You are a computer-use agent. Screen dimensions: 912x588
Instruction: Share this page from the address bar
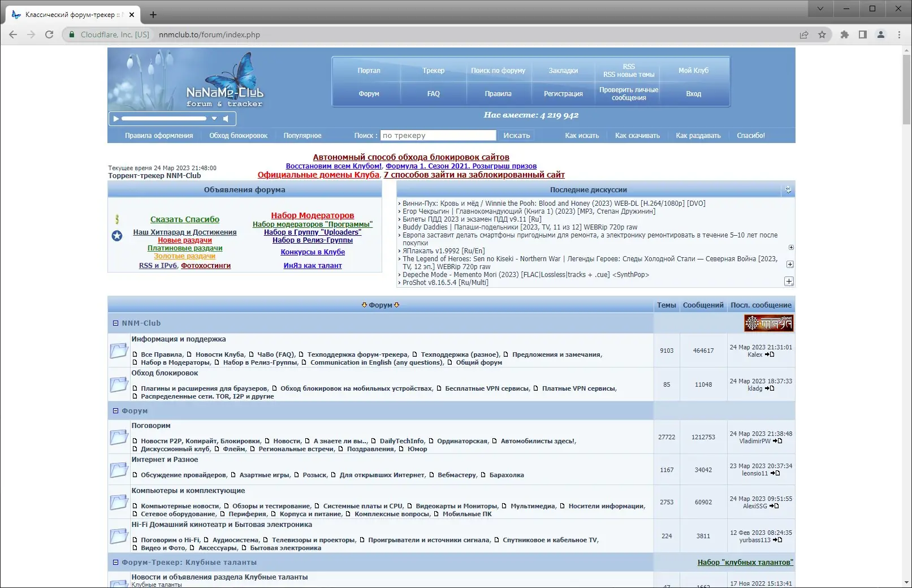(x=804, y=34)
